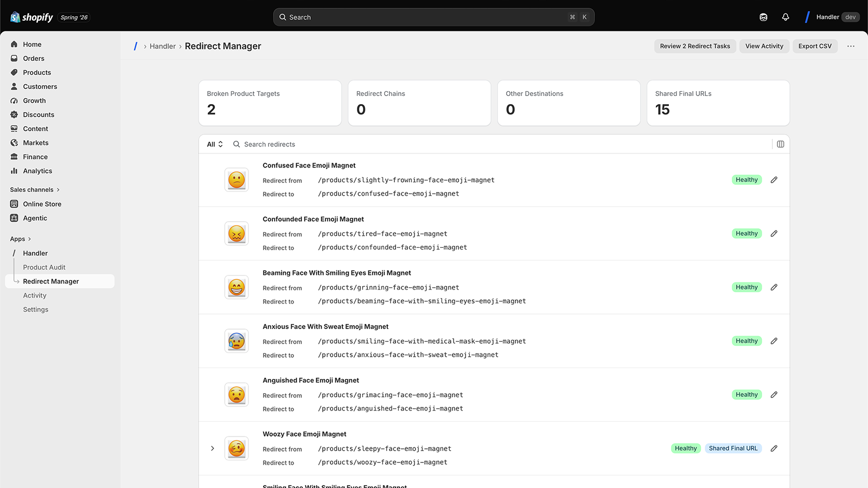The width and height of the screenshot is (868, 488).
Task: Expand the Sales channels section
Action: (x=35, y=190)
